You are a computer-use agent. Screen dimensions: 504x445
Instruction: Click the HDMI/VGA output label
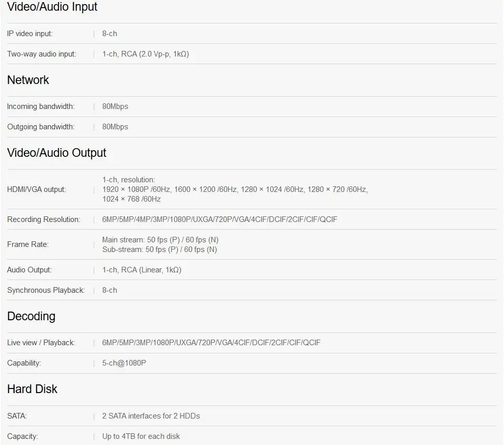point(36,189)
